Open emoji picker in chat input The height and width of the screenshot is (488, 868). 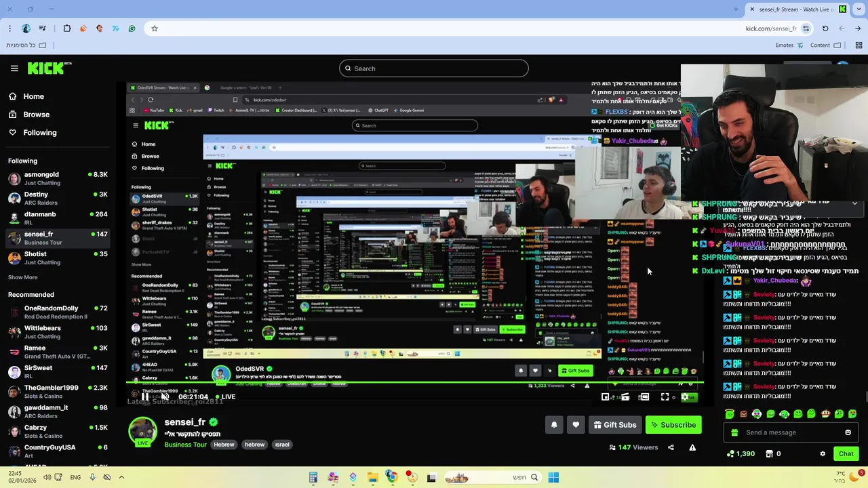(x=848, y=432)
